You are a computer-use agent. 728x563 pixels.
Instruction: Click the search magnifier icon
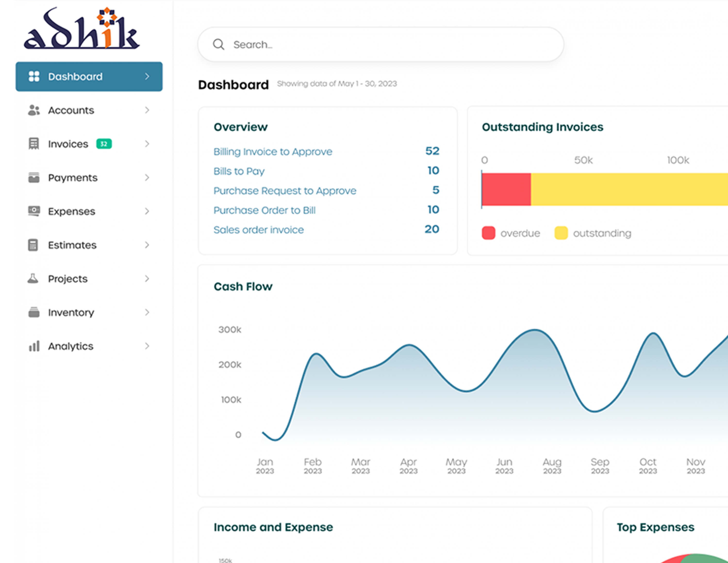coord(219,44)
